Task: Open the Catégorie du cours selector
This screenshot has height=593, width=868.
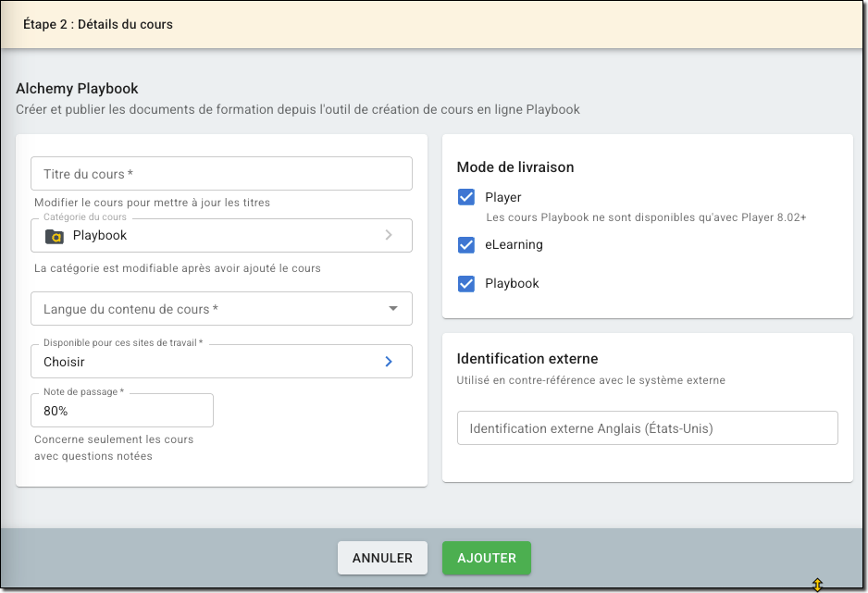Action: coord(222,236)
